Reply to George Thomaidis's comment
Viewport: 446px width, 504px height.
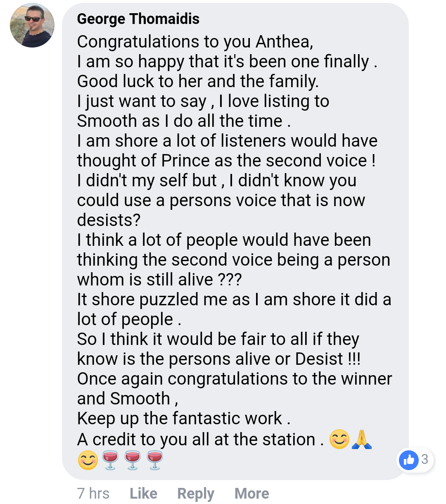[196, 493]
